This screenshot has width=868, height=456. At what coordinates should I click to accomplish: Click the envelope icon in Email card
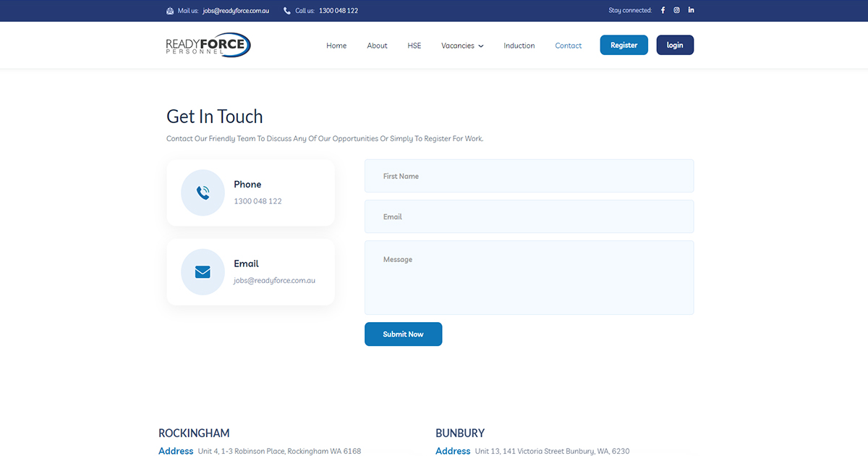tap(203, 272)
